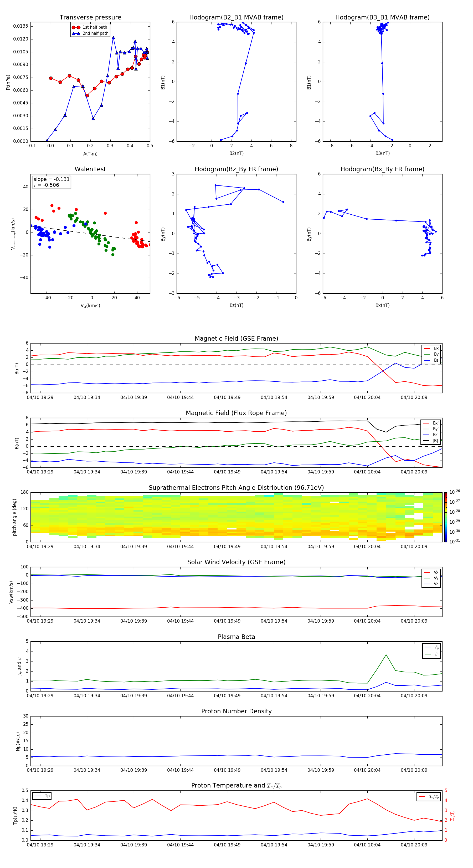Click the 'B2(nT)' x-axis label
The image size is (473, 868).
(x=236, y=153)
